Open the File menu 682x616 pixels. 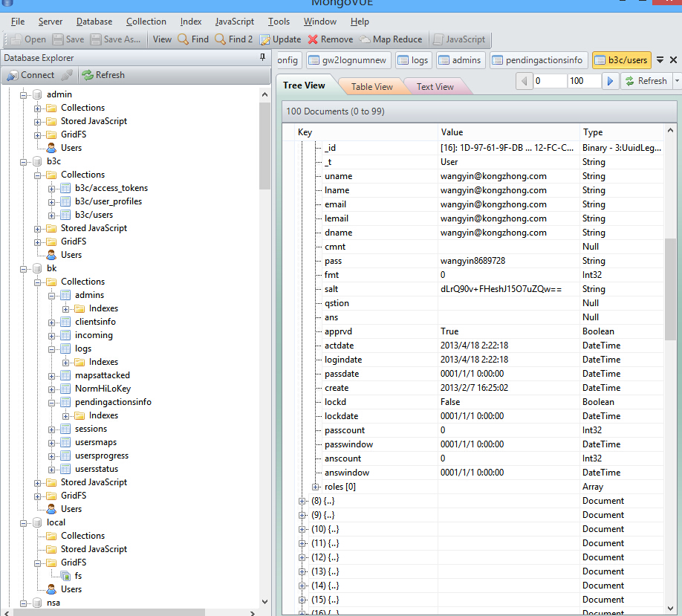[18, 22]
